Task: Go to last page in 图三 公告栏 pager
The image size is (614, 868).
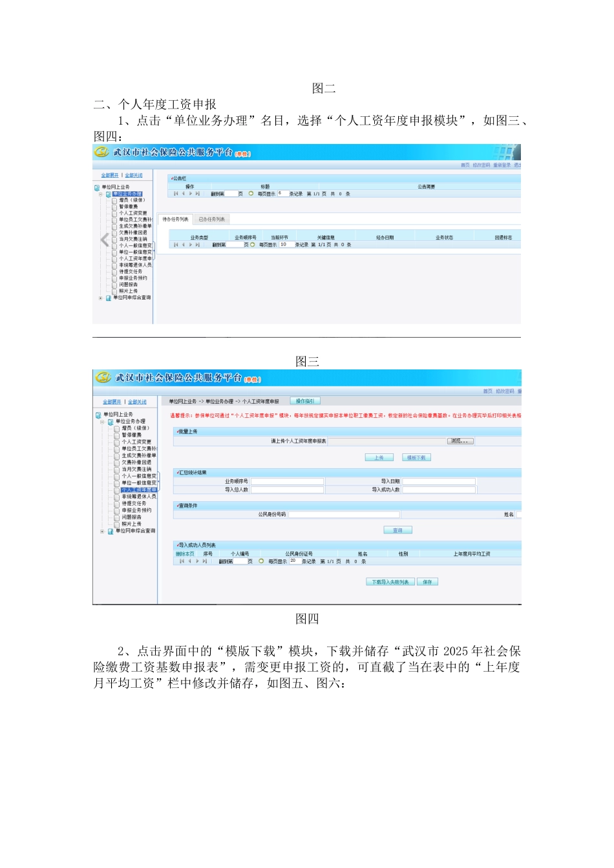Action: [x=198, y=194]
